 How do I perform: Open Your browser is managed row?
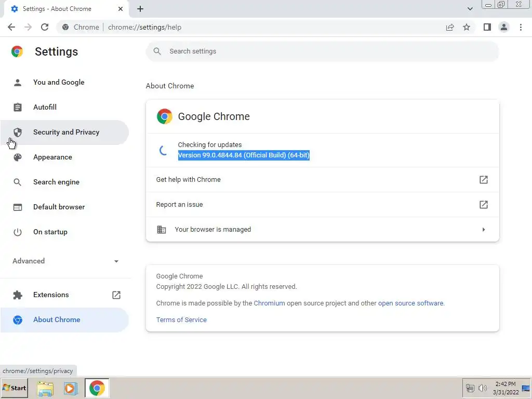coord(322,229)
